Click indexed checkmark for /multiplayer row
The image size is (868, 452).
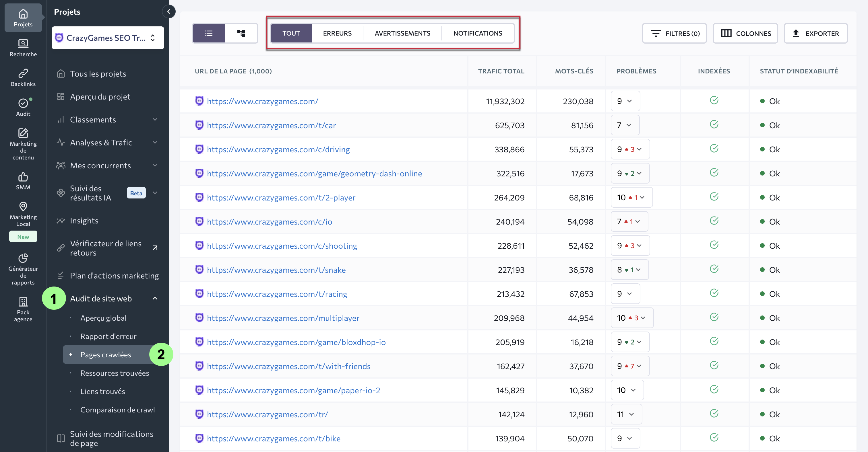(714, 317)
